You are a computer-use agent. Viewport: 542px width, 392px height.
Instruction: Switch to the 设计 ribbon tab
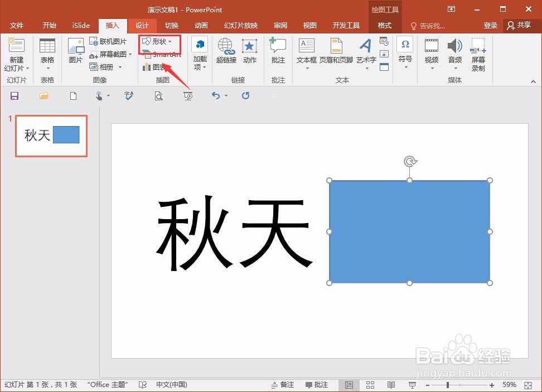click(142, 25)
